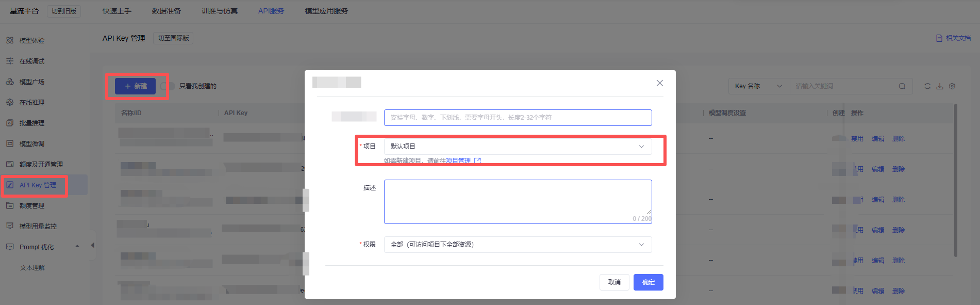Screen dimensions: 980x305
Task: Click the 星流平台 logo text
Action: click(24, 11)
